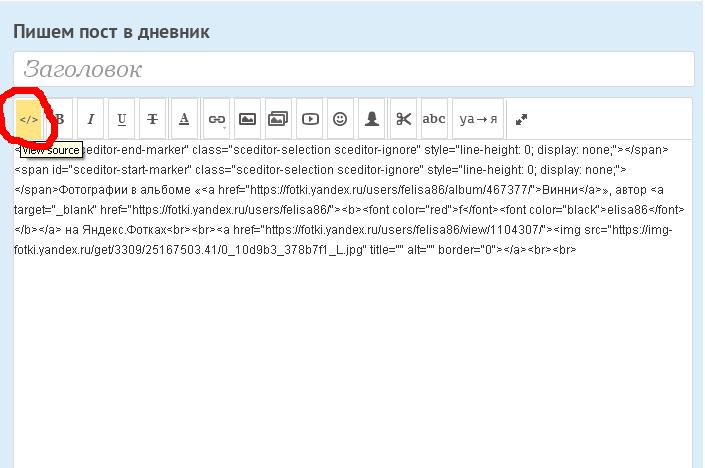The width and height of the screenshot is (705, 468).
Task: Open font color picker
Action: pyautogui.click(x=184, y=119)
